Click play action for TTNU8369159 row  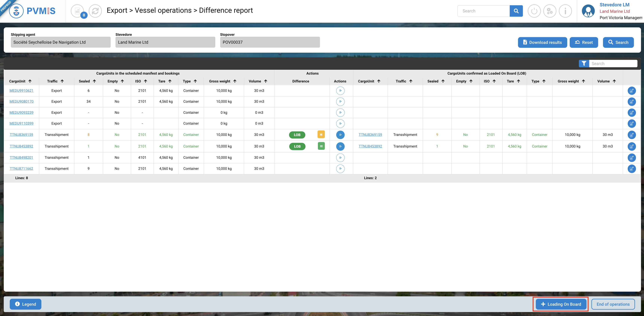click(340, 135)
